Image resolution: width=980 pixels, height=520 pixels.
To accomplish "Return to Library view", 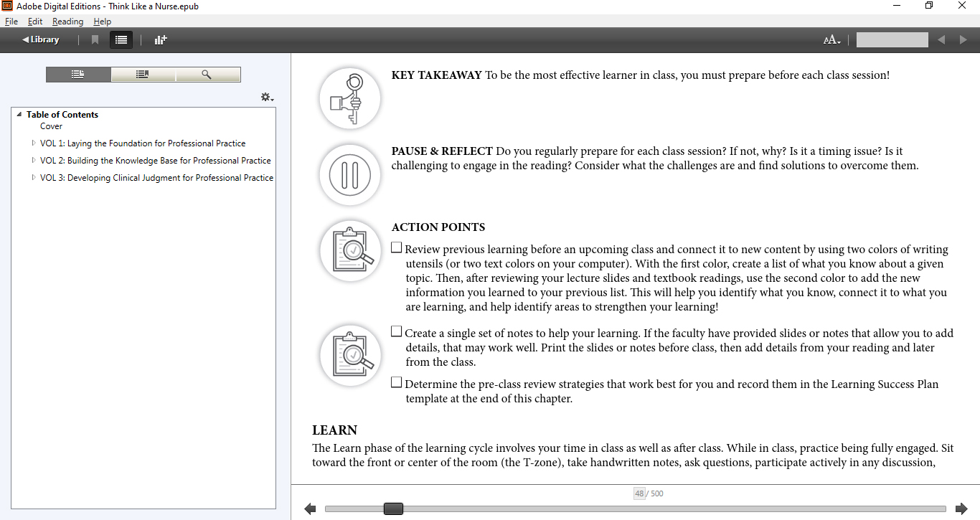I will coord(40,39).
